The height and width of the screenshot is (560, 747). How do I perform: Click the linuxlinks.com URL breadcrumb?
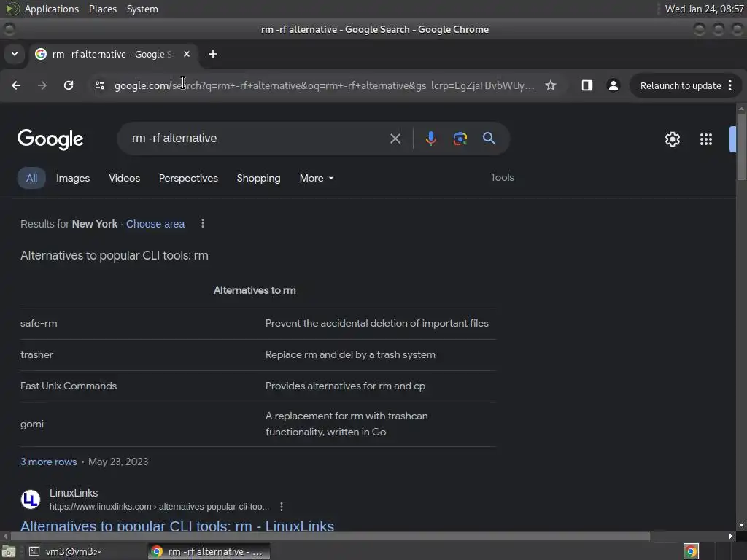(x=159, y=507)
